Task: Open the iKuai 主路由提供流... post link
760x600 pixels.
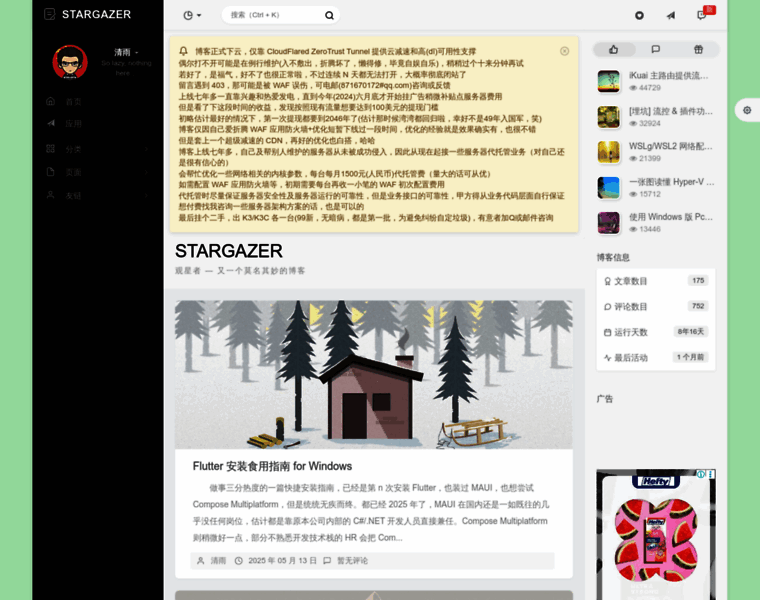Action: tap(668, 76)
